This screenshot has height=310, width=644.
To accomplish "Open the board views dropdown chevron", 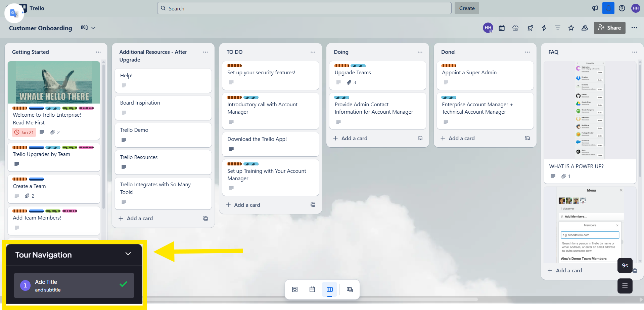I will pos(93,28).
